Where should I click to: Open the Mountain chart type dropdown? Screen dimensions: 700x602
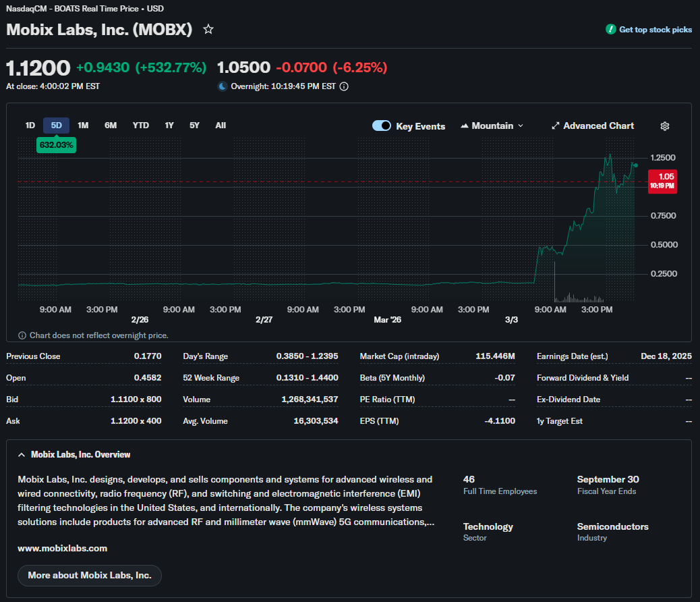[x=492, y=126]
